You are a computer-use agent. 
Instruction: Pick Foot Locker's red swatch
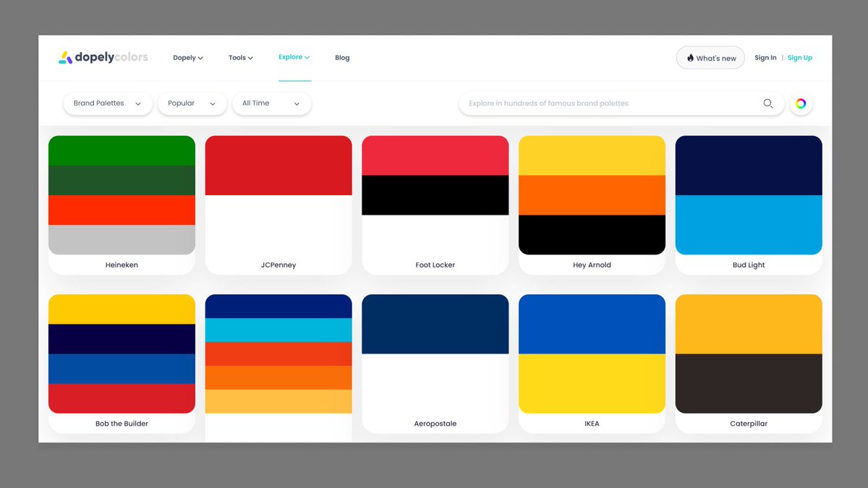[435, 155]
